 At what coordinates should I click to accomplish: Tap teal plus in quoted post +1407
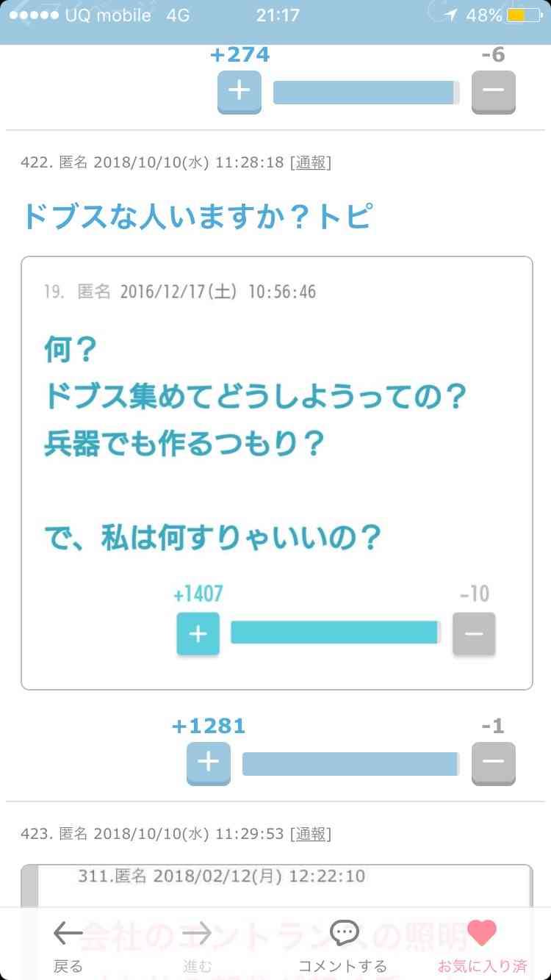(x=198, y=633)
